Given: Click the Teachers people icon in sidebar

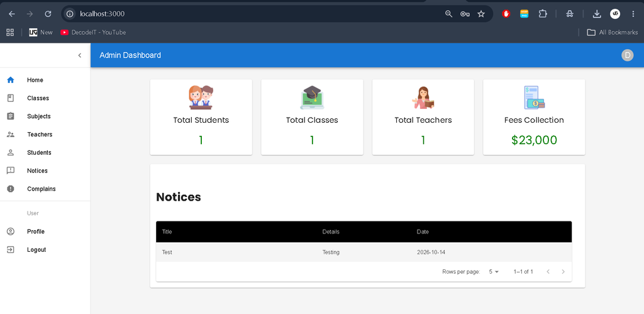Looking at the screenshot, I should coord(11,135).
